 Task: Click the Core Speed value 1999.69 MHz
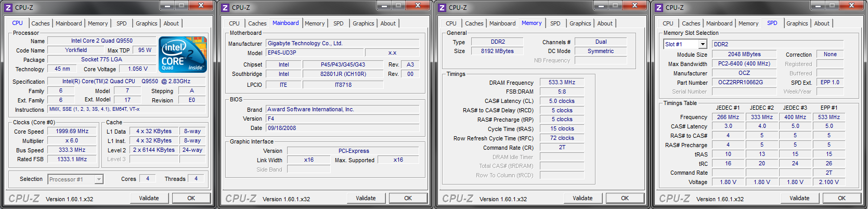[x=72, y=132]
